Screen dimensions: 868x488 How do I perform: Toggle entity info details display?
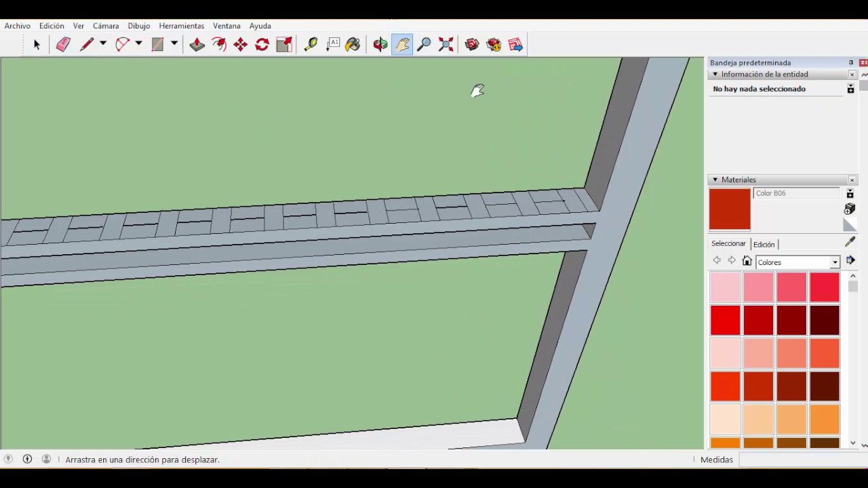850,89
